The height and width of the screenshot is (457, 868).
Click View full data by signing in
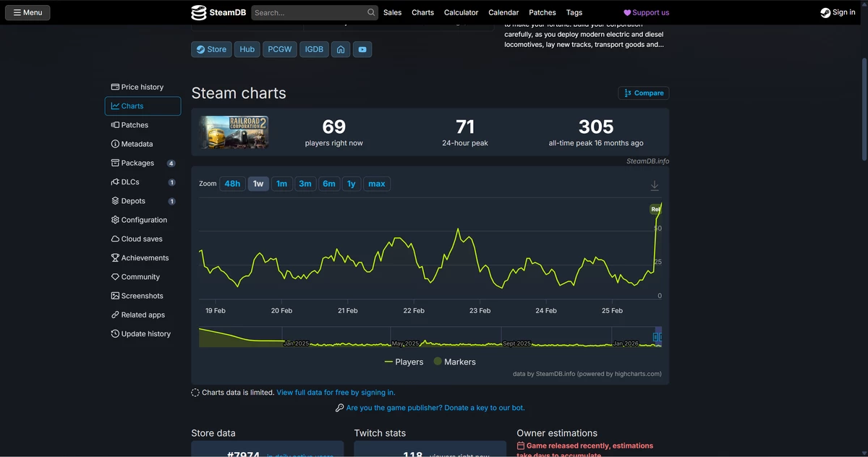click(336, 393)
